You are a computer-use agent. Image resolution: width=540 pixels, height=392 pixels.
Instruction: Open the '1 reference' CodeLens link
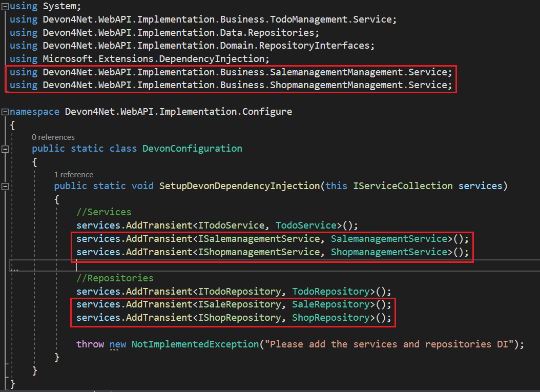coord(73,174)
